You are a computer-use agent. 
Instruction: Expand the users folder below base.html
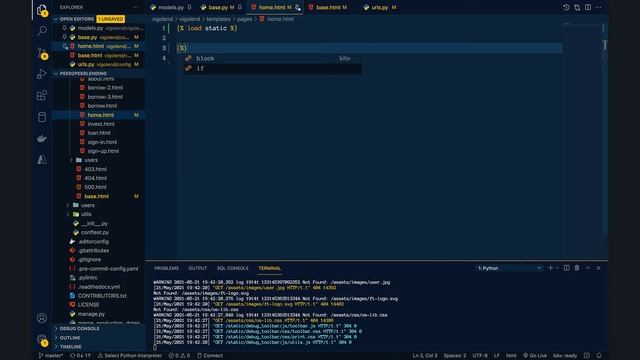(x=68, y=205)
